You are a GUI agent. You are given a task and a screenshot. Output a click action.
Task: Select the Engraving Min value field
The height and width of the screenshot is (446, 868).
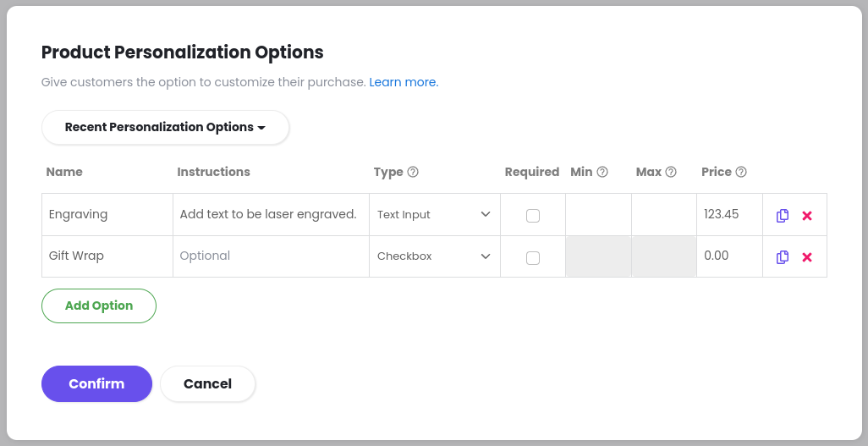coord(598,214)
